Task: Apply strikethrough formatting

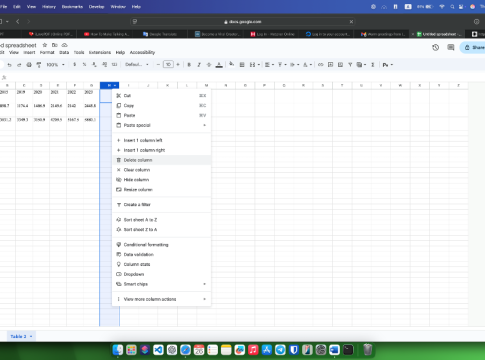Action: (209, 65)
